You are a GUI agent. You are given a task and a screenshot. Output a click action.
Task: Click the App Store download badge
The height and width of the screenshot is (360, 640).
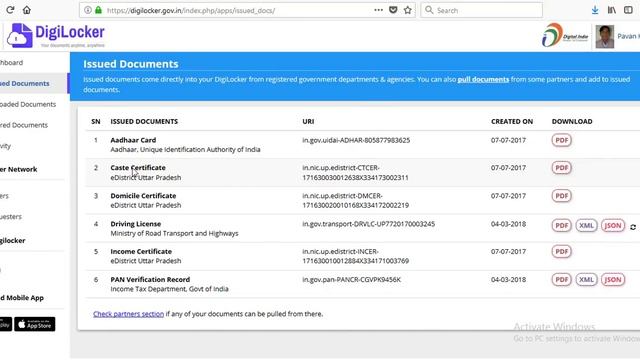35,324
